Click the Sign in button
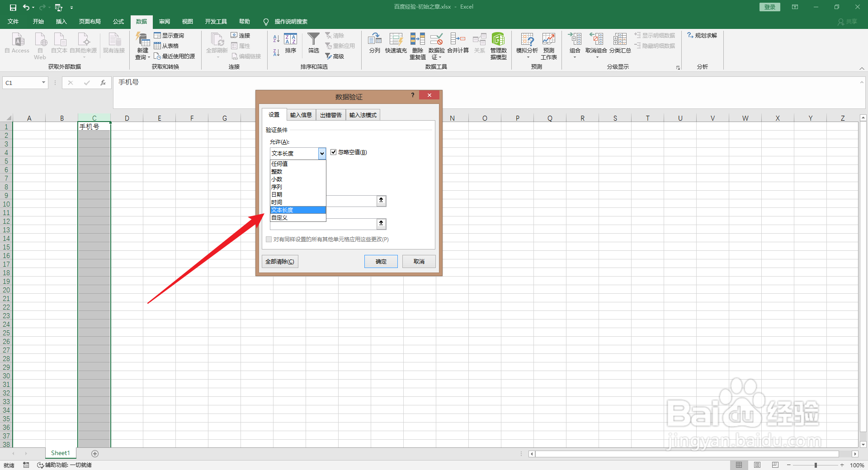This screenshot has width=868, height=470. (769, 7)
